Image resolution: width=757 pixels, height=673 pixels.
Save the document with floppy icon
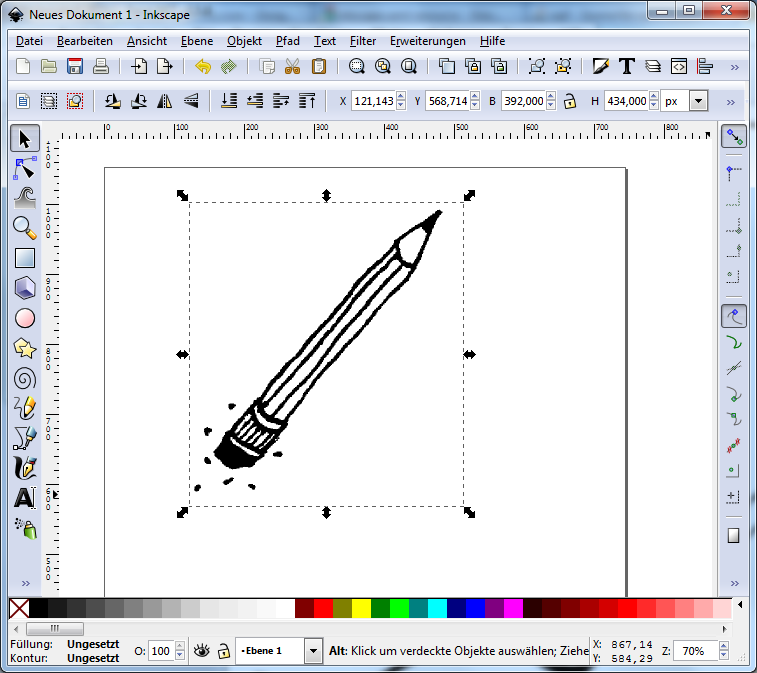pyautogui.click(x=75, y=66)
